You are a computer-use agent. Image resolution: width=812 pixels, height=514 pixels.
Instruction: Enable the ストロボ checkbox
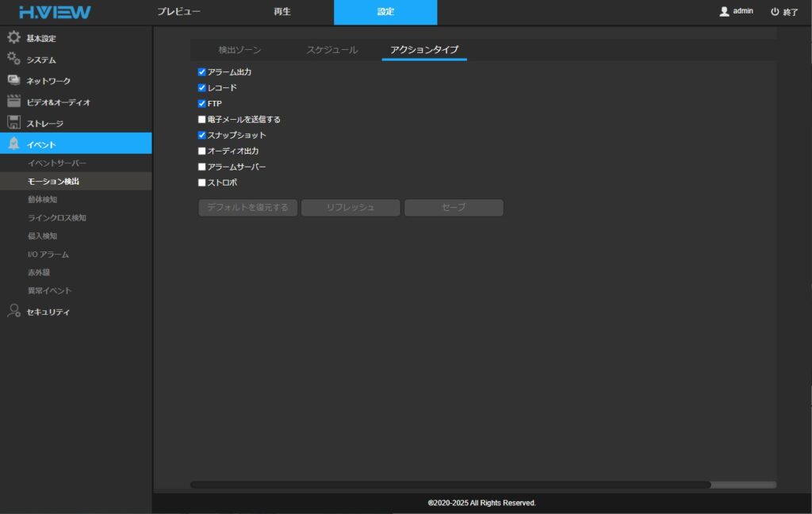pos(202,182)
